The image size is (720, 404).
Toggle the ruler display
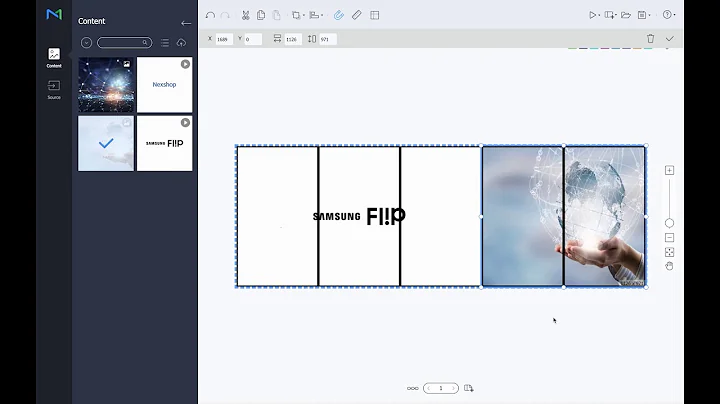click(x=357, y=15)
